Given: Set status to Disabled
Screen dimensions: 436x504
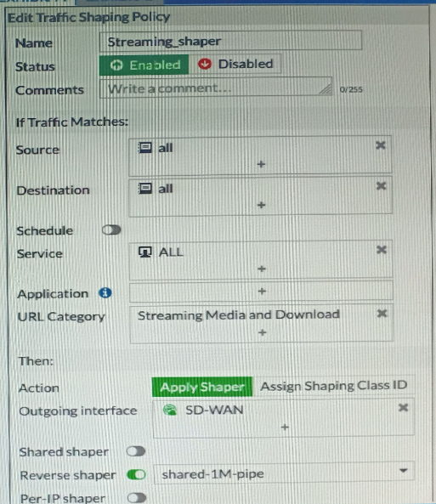Looking at the screenshot, I should pyautogui.click(x=235, y=64).
